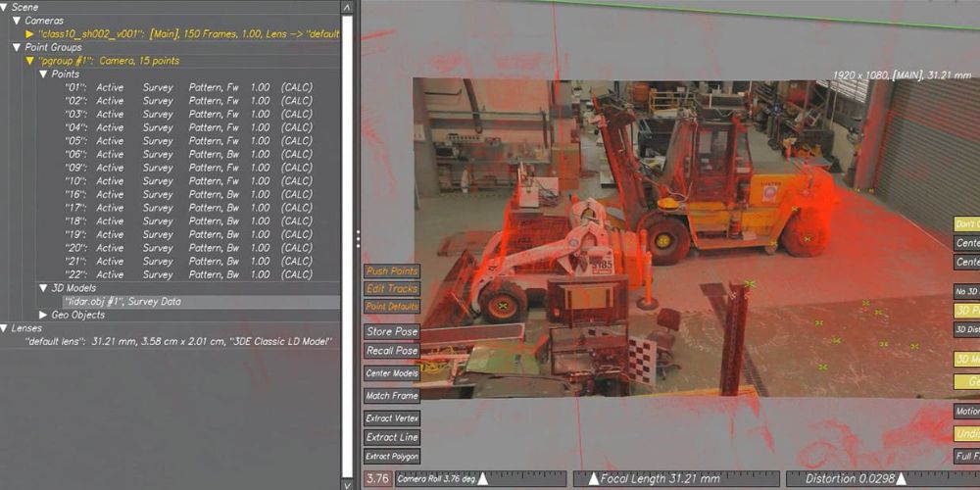980x490 pixels.
Task: Click the scroll-up arrow of tree panel
Action: pos(348,7)
